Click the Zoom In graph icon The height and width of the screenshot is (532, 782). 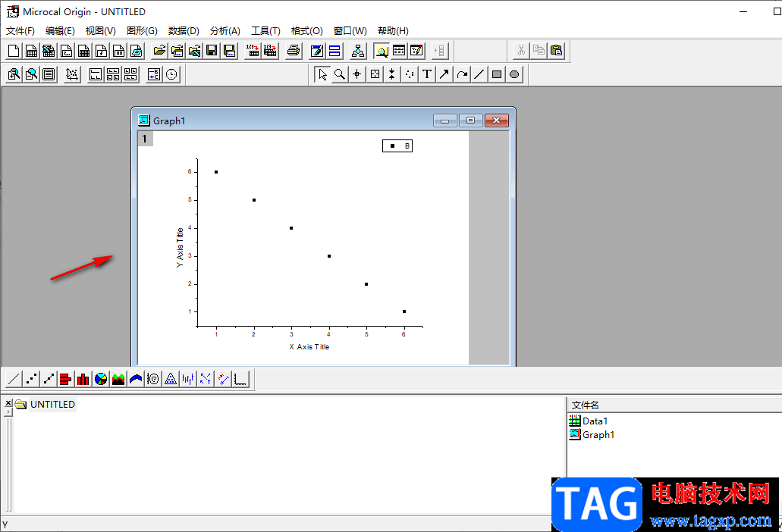point(14,75)
